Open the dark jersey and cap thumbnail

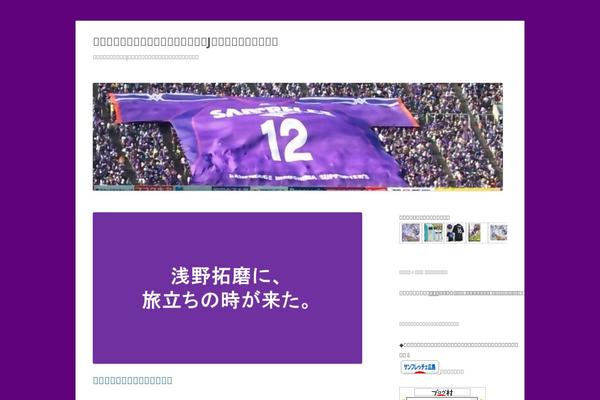tap(455, 233)
